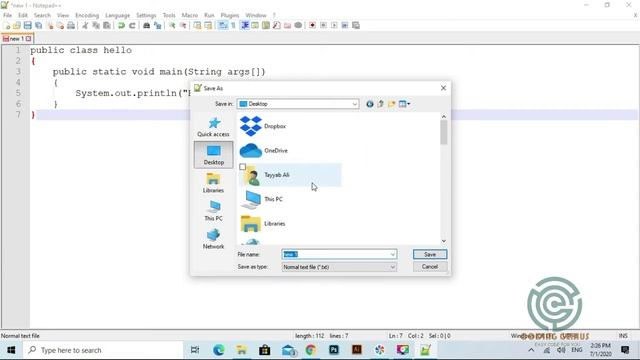The height and width of the screenshot is (360, 640).
Task: Click the Windows Start button
Action: pos(11,350)
